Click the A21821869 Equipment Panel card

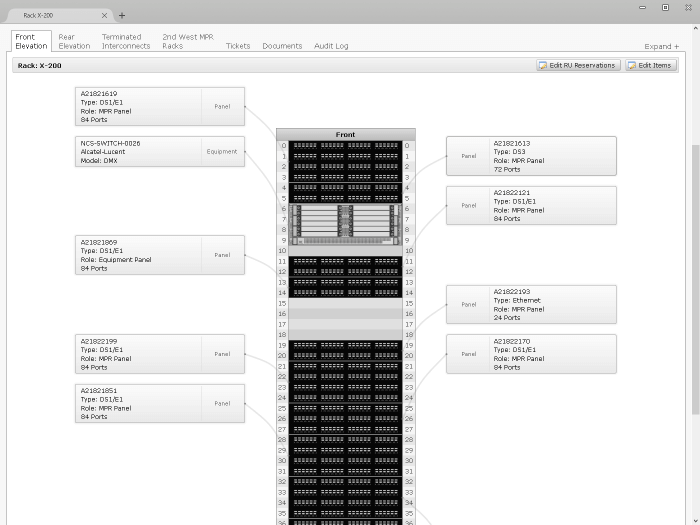160,255
